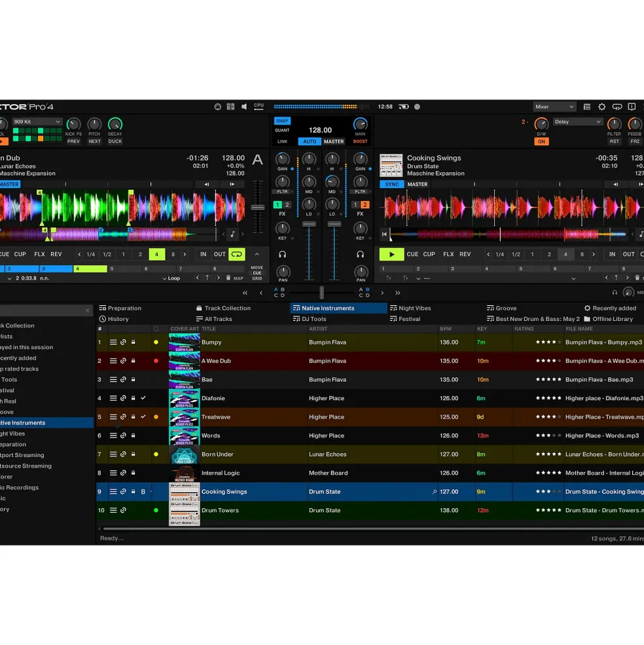Click the loop IN button on Deck A
Image resolution: width=644 pixels, height=645 pixels.
203,254
